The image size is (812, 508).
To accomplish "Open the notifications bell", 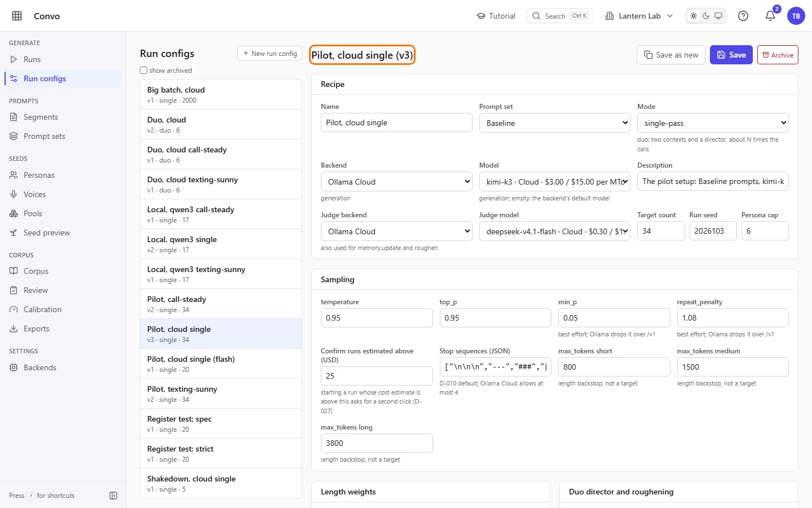I will [x=770, y=16].
